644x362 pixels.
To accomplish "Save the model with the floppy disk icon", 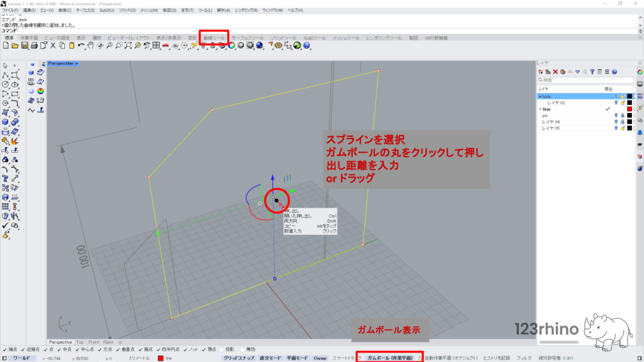I will [25, 45].
